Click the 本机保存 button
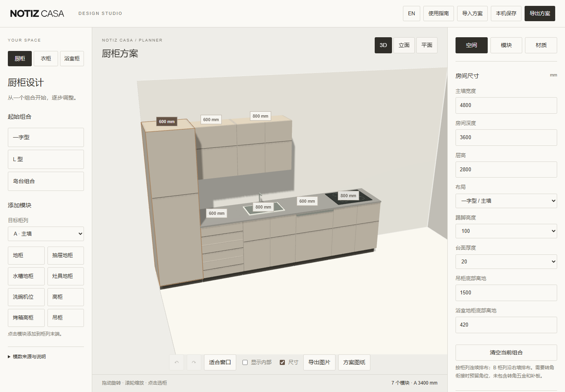This screenshot has height=392, width=565. [x=506, y=13]
